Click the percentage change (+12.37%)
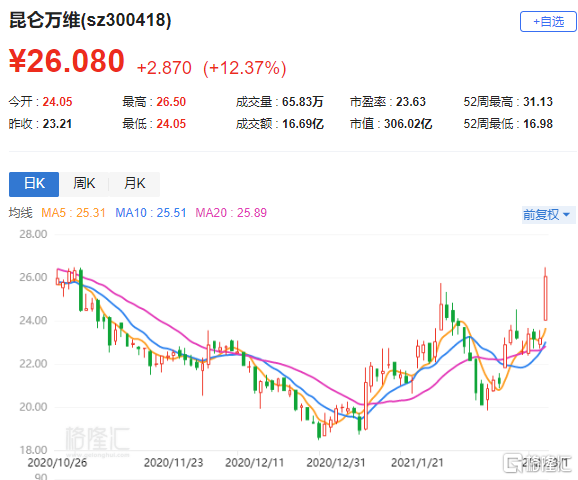This screenshot has width=578, height=480. (245, 68)
